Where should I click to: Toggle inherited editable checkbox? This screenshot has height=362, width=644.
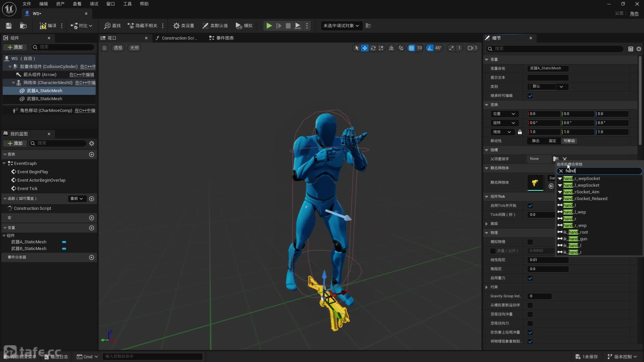tap(530, 96)
